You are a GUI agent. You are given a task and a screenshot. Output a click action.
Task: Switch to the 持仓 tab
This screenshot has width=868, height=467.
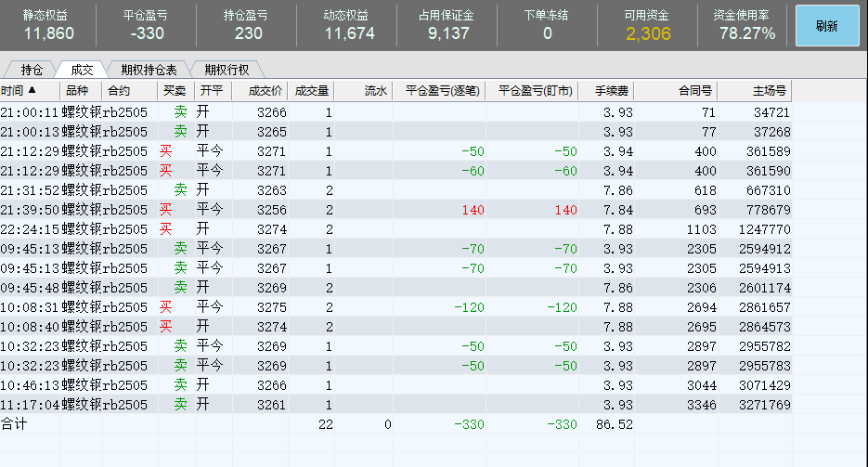pyautogui.click(x=32, y=70)
